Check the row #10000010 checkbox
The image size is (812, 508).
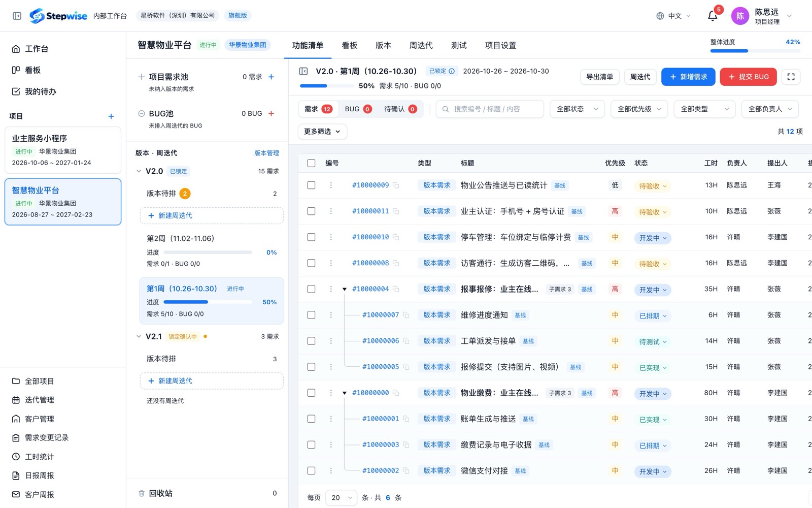coord(312,237)
